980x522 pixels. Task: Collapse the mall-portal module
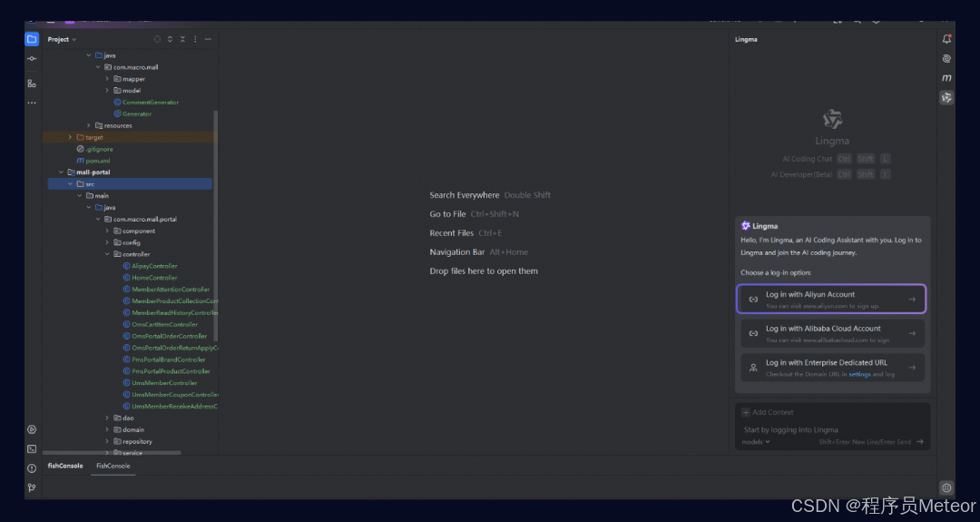coord(61,172)
